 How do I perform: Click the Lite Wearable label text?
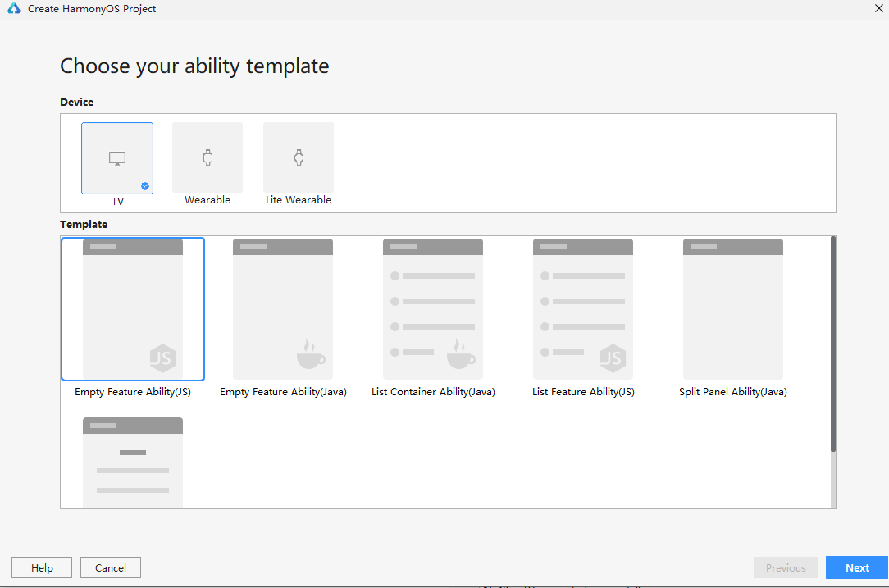click(x=299, y=199)
